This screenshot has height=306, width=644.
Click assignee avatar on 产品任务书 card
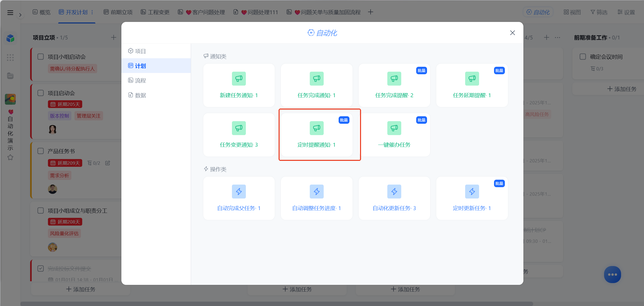[x=53, y=189]
